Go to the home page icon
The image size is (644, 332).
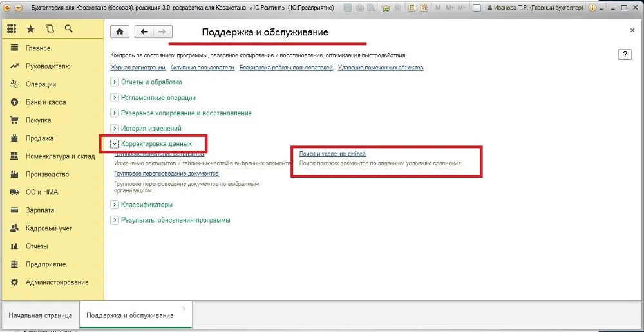tap(120, 32)
